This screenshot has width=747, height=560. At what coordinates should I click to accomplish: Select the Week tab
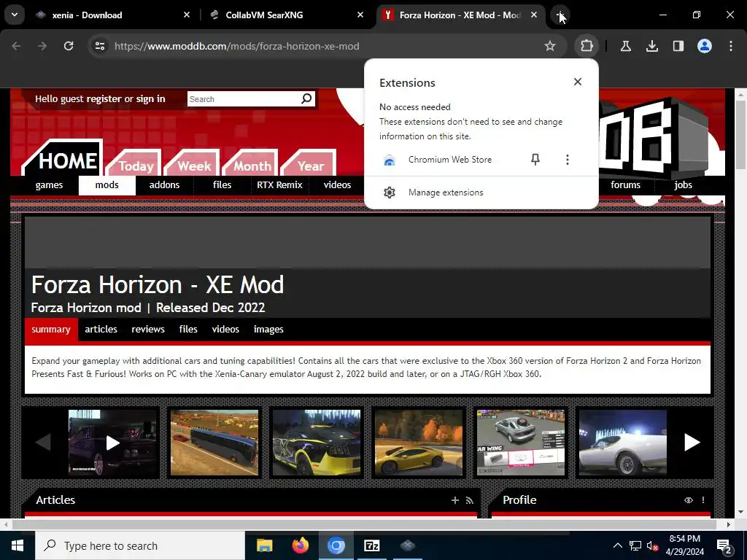click(x=193, y=164)
